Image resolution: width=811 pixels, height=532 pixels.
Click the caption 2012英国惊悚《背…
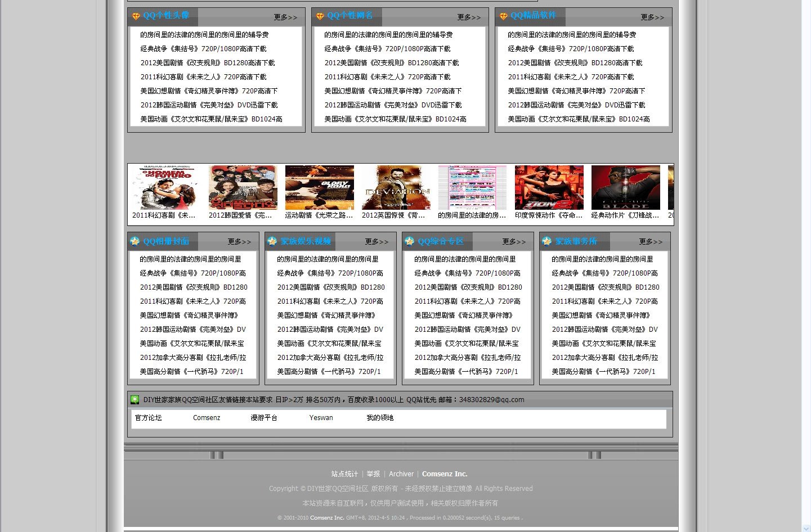click(x=393, y=215)
